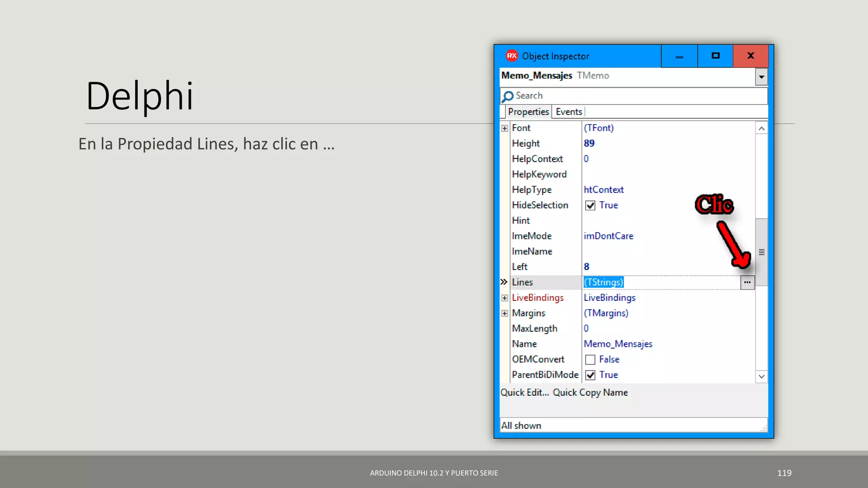
Task: Select the HelpContext property
Action: click(537, 159)
